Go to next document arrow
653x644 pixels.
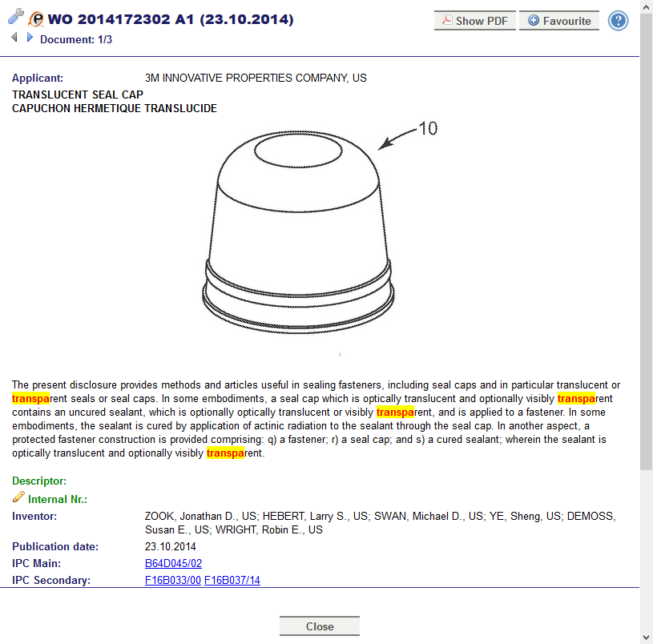tap(30, 38)
